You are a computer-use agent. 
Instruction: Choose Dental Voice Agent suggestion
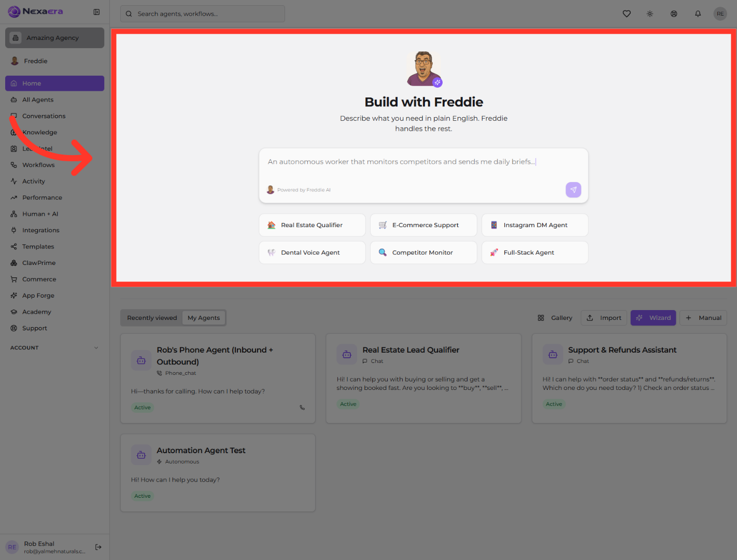pyautogui.click(x=312, y=253)
